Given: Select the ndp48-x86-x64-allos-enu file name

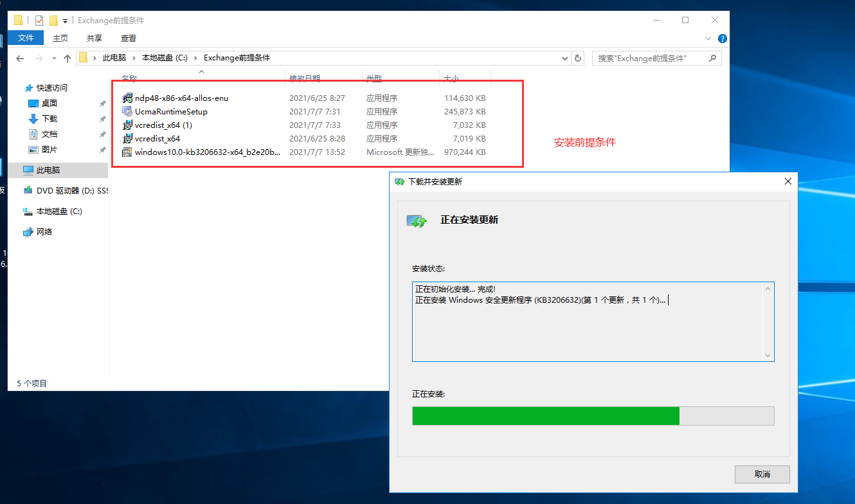Looking at the screenshot, I should (181, 98).
